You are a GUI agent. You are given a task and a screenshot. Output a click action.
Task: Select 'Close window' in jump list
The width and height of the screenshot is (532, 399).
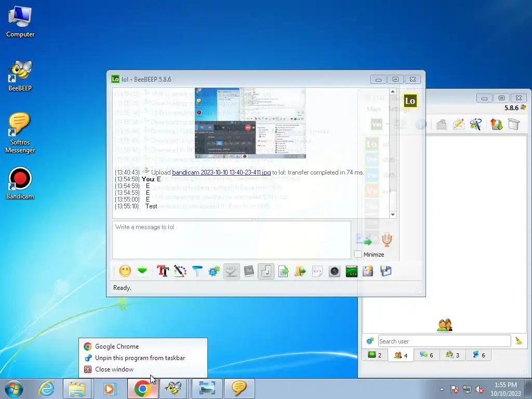pyautogui.click(x=143, y=369)
